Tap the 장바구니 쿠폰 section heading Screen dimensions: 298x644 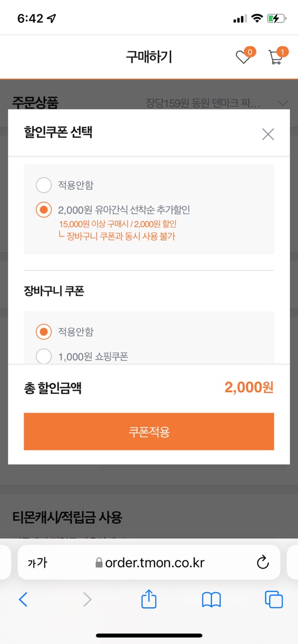coord(54,291)
